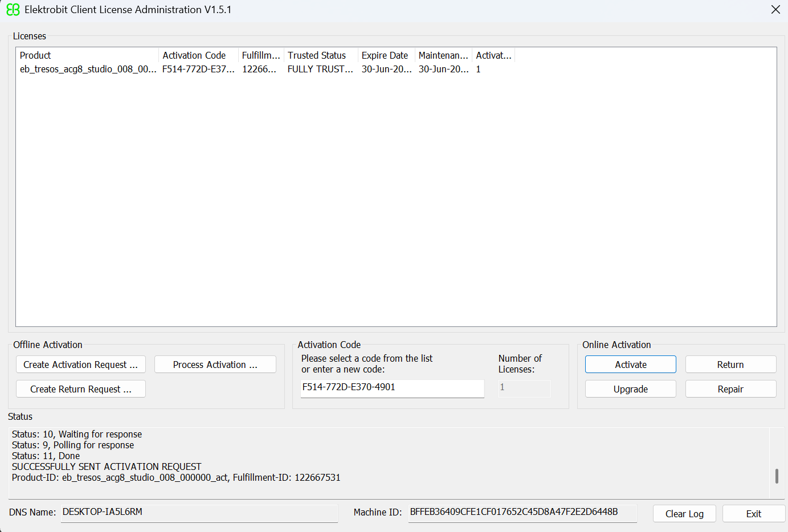This screenshot has height=532, width=788.
Task: Click the Upgrade button
Action: pyautogui.click(x=631, y=389)
